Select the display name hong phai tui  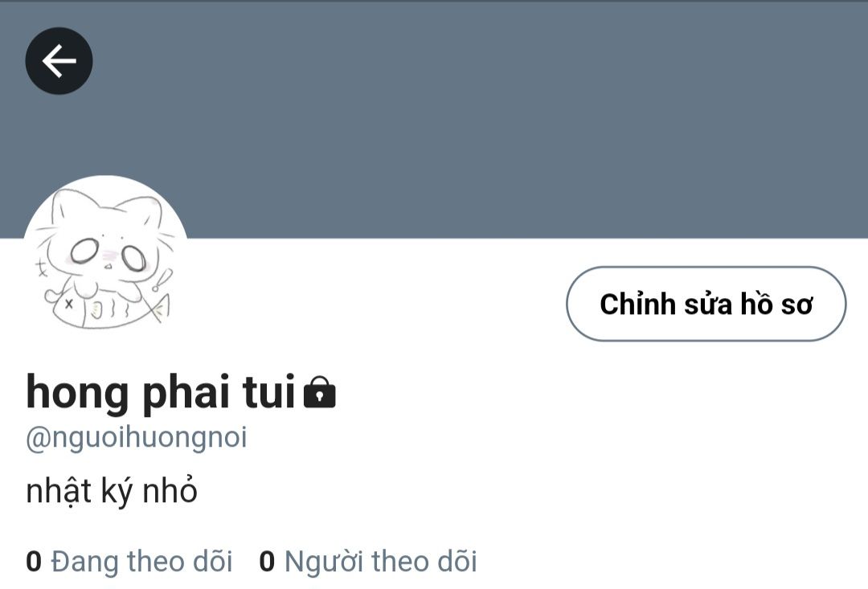(x=161, y=393)
